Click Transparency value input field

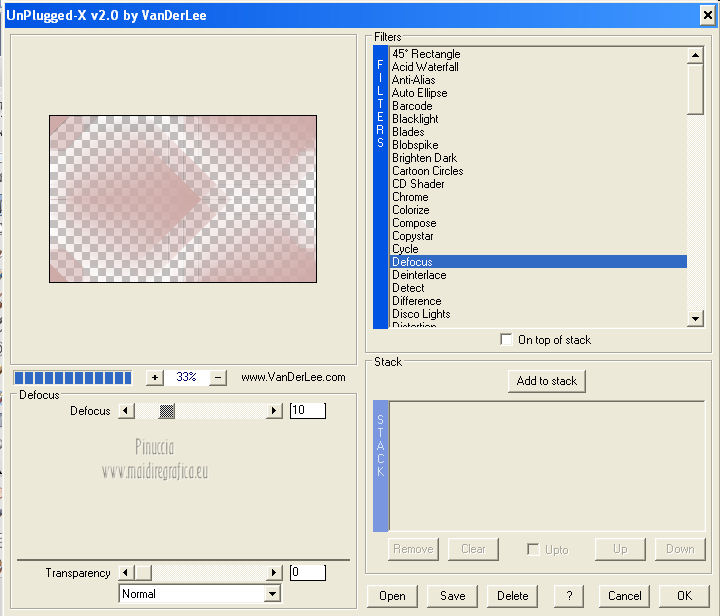308,572
